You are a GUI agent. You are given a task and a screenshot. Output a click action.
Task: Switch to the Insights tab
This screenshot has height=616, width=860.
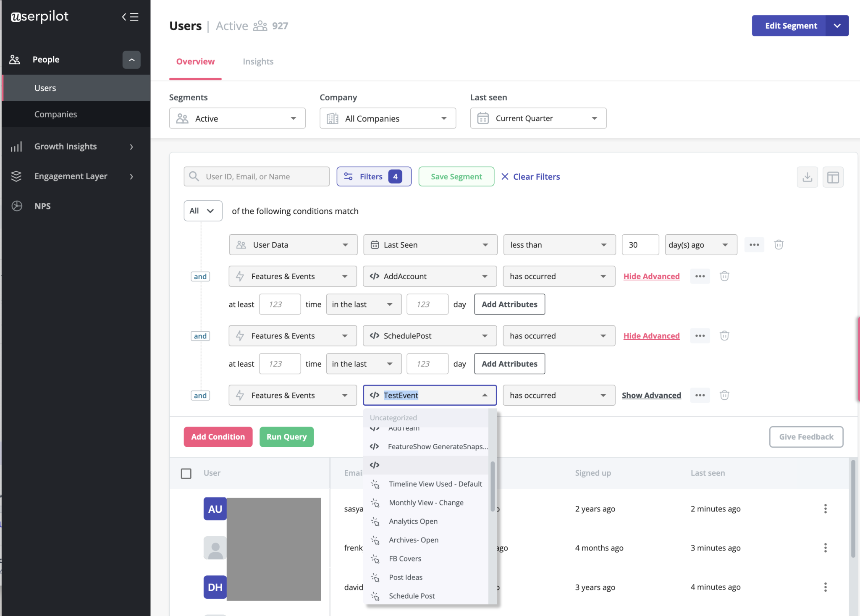click(x=258, y=61)
